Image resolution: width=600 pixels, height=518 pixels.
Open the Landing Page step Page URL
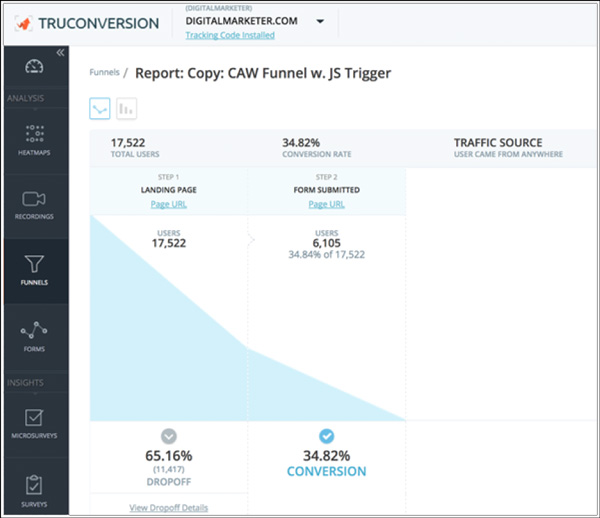(169, 204)
